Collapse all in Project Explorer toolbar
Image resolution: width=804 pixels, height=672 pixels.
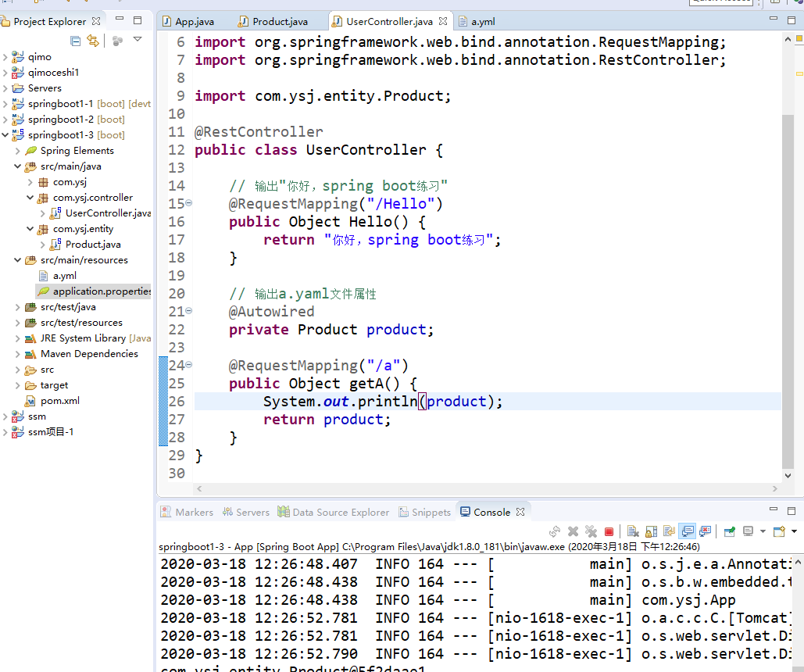[75, 41]
